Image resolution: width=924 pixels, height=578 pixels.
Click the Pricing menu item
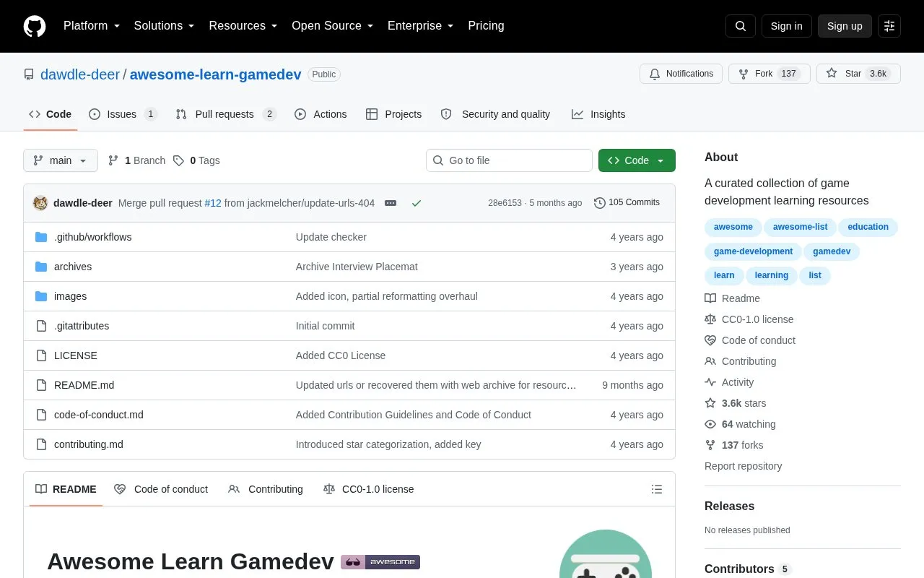[x=486, y=26]
